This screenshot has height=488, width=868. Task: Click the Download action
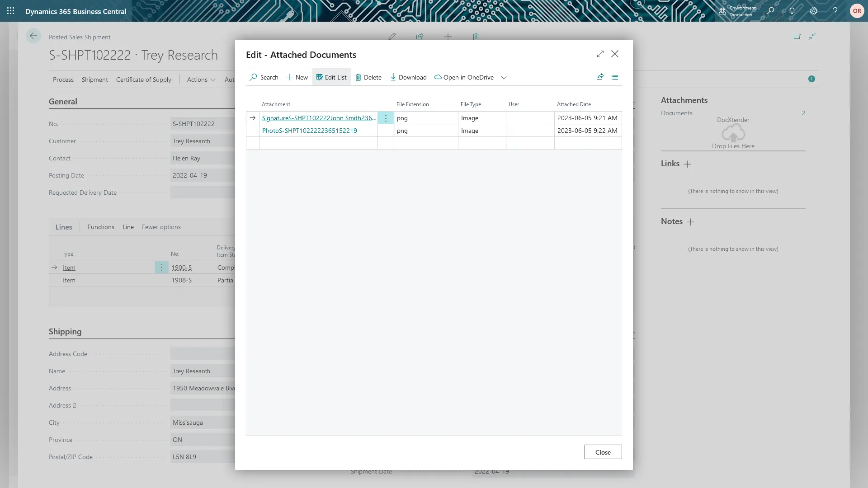(x=408, y=77)
